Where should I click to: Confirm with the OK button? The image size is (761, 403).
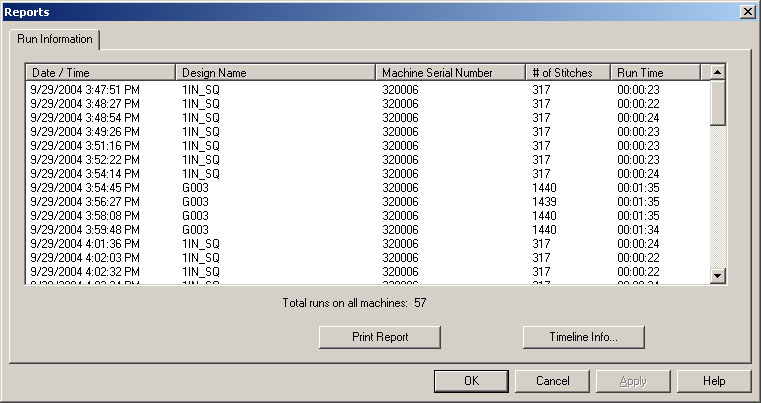(x=471, y=381)
